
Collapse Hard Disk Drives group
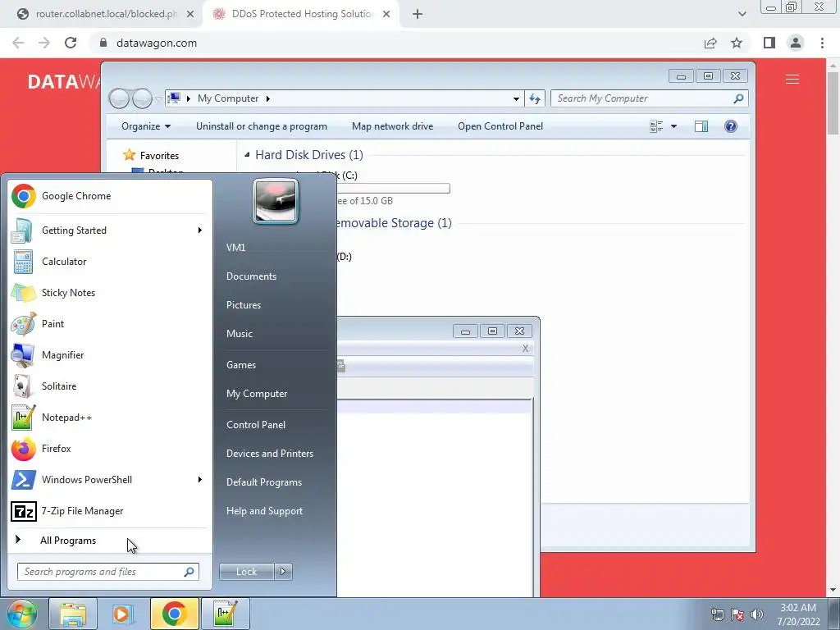coord(247,155)
